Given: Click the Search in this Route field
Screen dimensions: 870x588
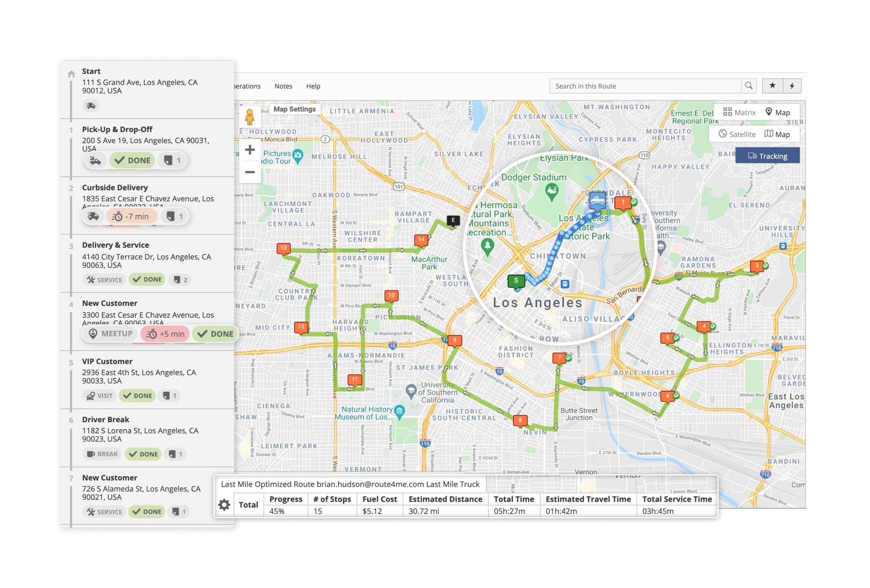Looking at the screenshot, I should click(x=646, y=85).
